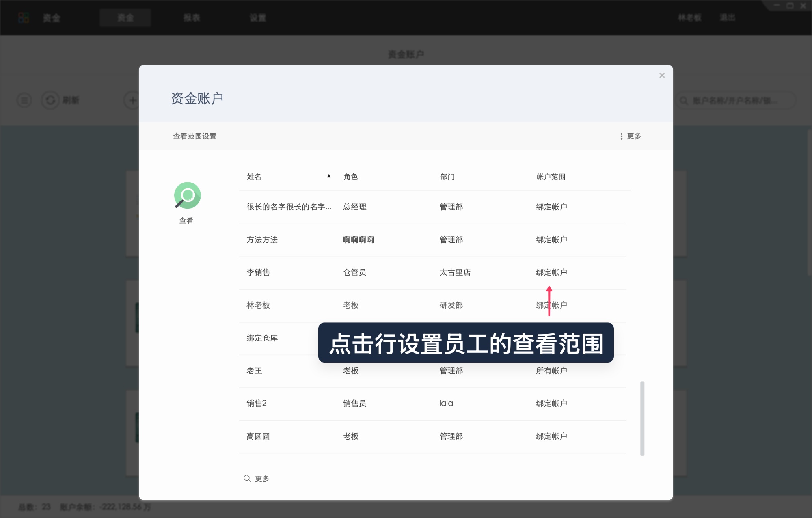Close the 资金账户 dialog with the X

click(662, 75)
